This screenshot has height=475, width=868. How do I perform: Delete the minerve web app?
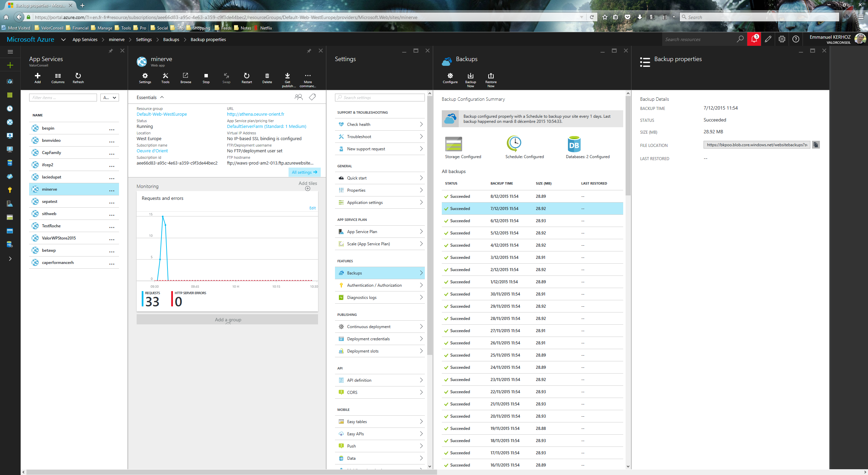point(267,78)
